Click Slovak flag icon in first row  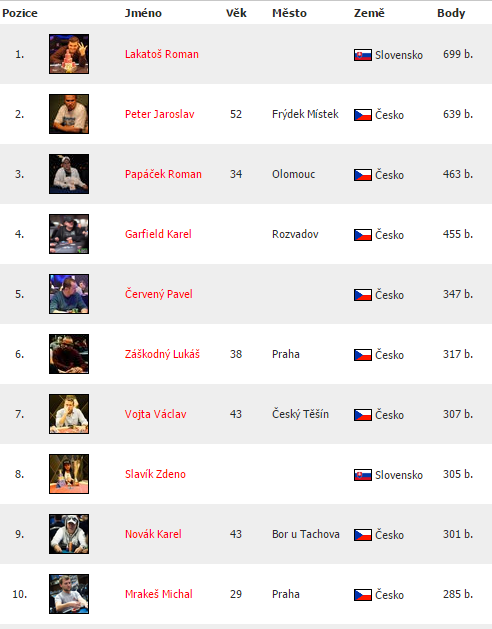pos(363,55)
